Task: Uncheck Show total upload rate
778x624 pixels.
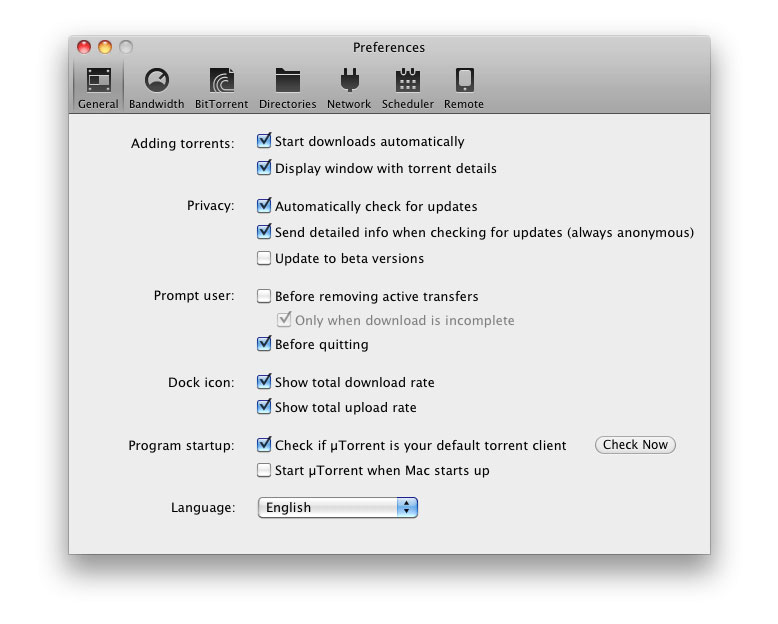Action: (264, 407)
